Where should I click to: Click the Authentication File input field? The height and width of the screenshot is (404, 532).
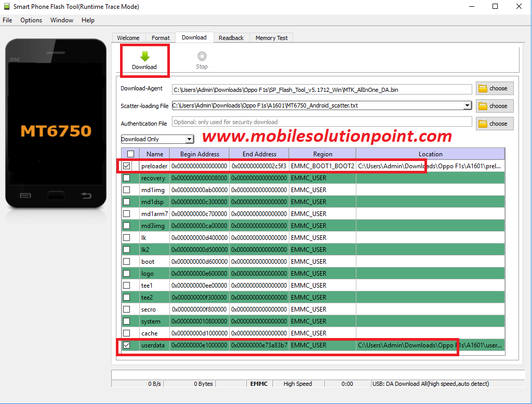point(322,122)
